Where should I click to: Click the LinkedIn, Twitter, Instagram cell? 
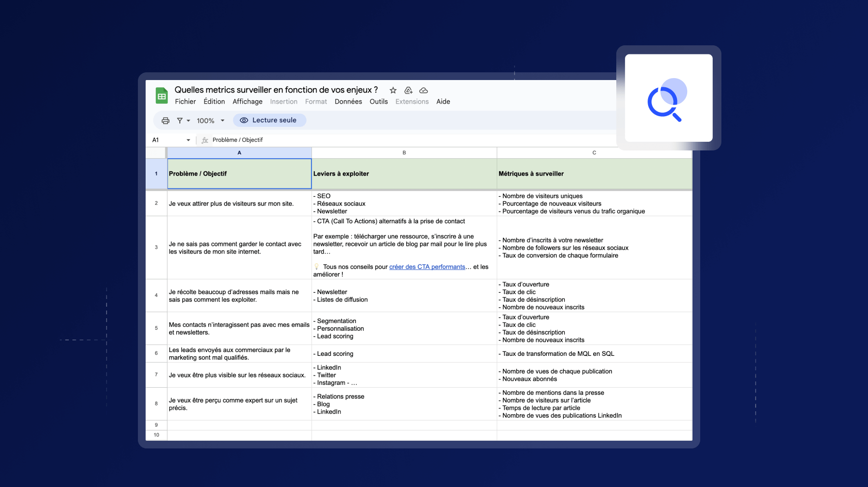coord(404,375)
